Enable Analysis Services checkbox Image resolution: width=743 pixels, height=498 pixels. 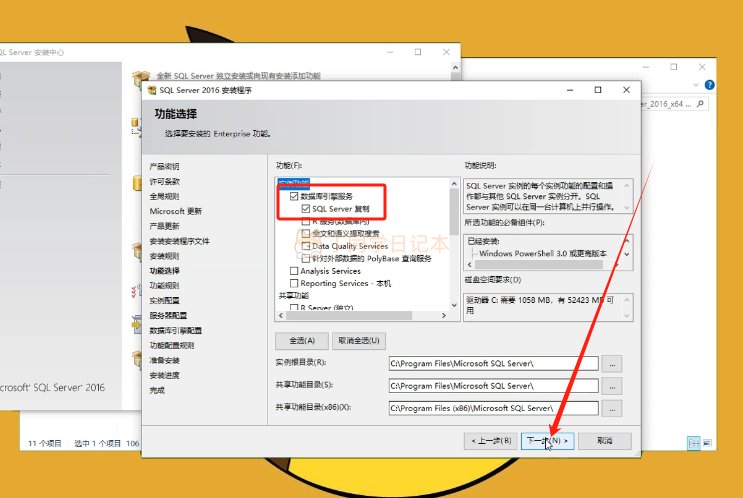click(x=294, y=271)
